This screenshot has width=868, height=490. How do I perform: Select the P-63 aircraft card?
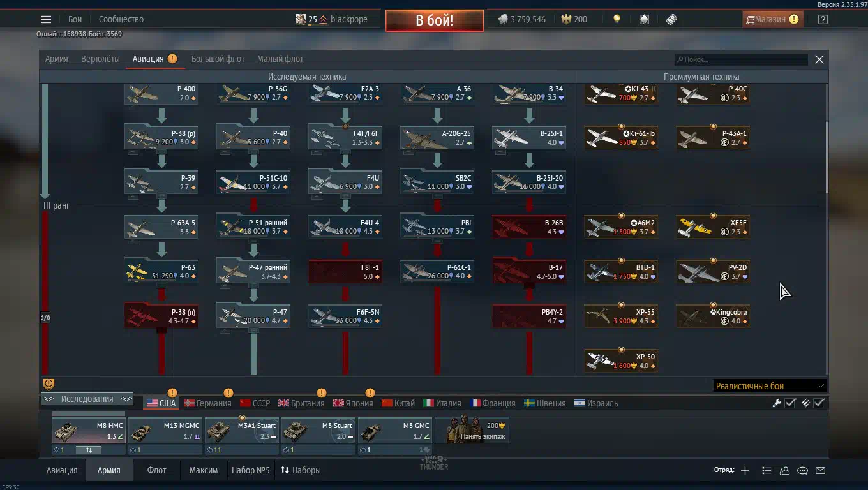pos(161,271)
